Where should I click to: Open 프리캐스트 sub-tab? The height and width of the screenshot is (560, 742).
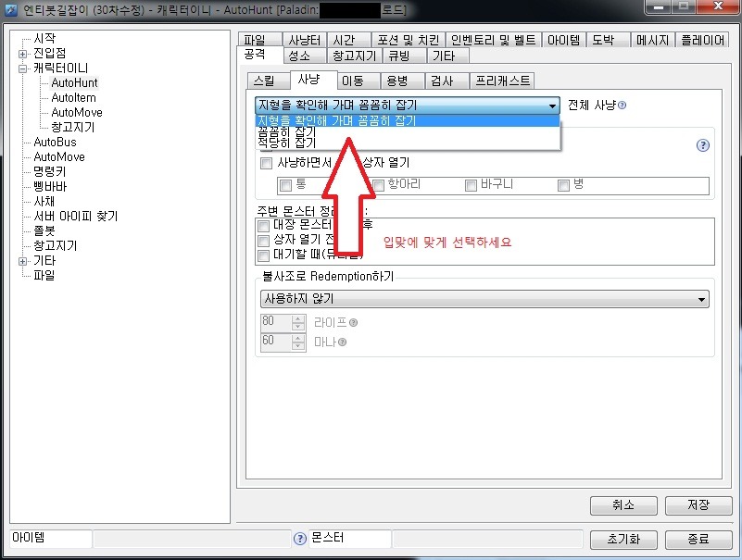click(x=502, y=81)
